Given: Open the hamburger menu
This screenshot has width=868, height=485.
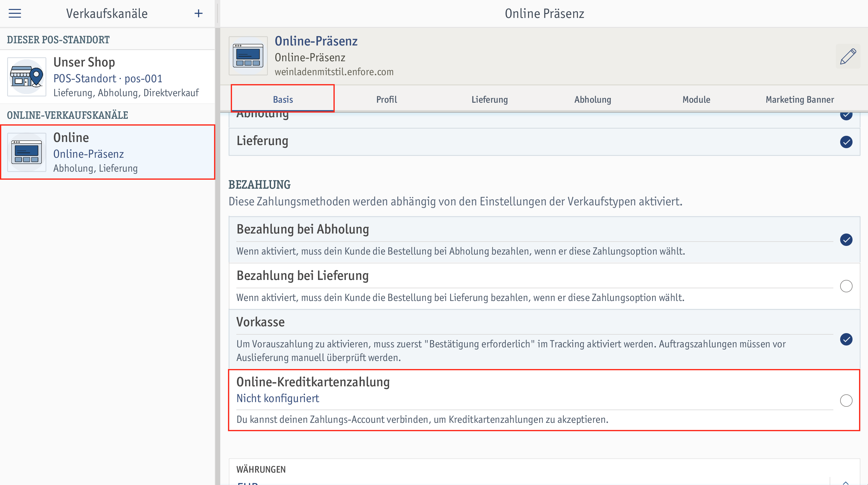Looking at the screenshot, I should [x=15, y=14].
